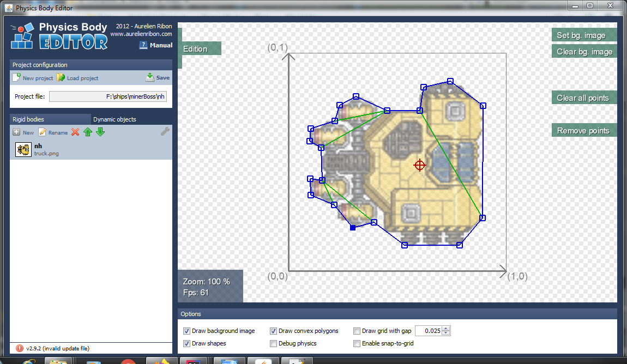
Task: Click the New rigid body plus icon
Action: 16,132
